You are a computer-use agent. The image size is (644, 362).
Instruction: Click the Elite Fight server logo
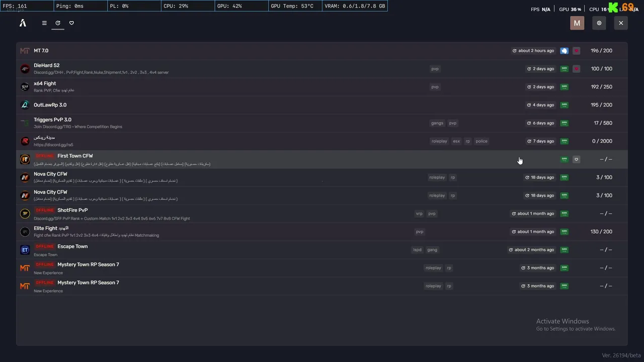click(25, 232)
